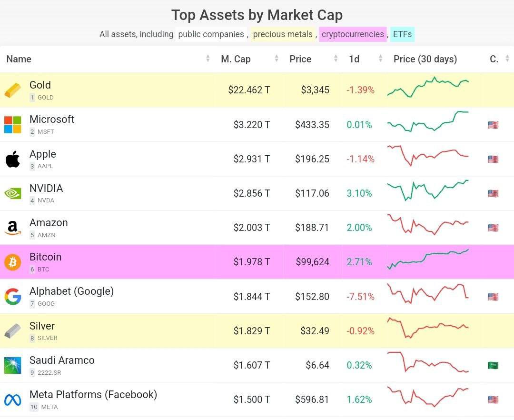This screenshot has width=514, height=420.
Task: Open the Amazon company link
Action: click(x=49, y=223)
